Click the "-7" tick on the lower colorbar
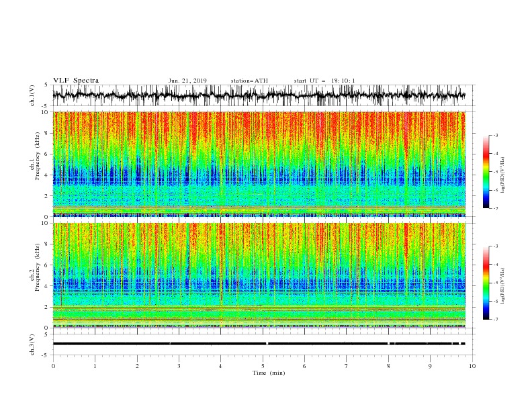Image resolution: width=532 pixels, height=411 pixels. (x=495, y=320)
